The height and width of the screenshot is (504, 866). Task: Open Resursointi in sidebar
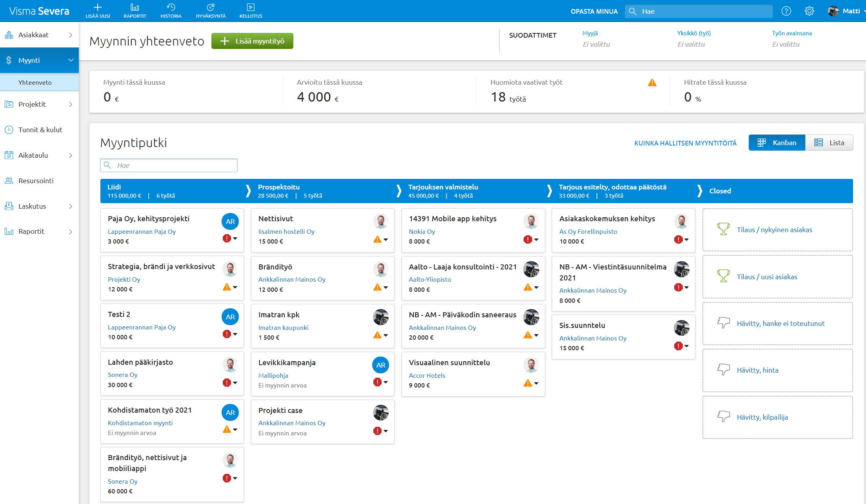(x=39, y=181)
